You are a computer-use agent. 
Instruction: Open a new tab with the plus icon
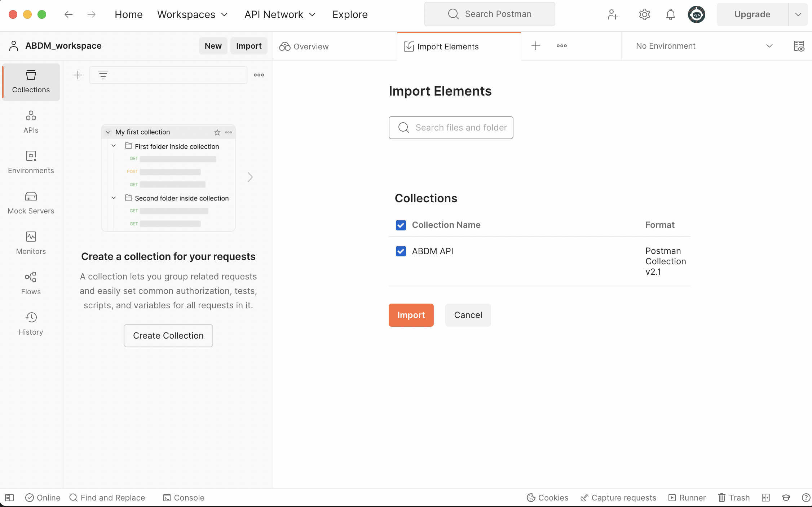coord(536,46)
